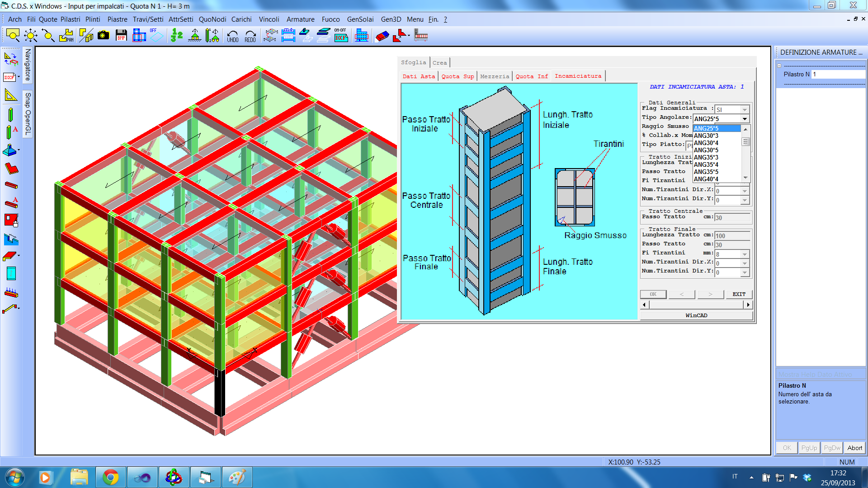
Task: Click the camera snapshot icon
Action: click(x=104, y=35)
